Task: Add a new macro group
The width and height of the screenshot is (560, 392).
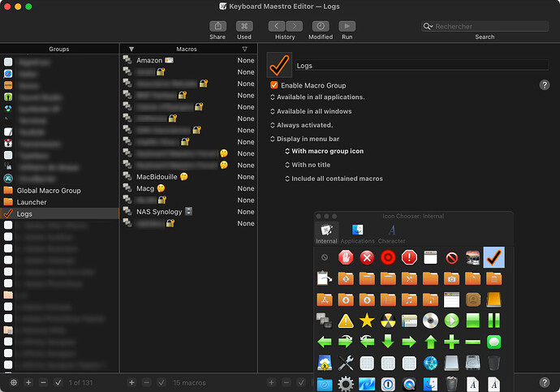Action: [28, 383]
